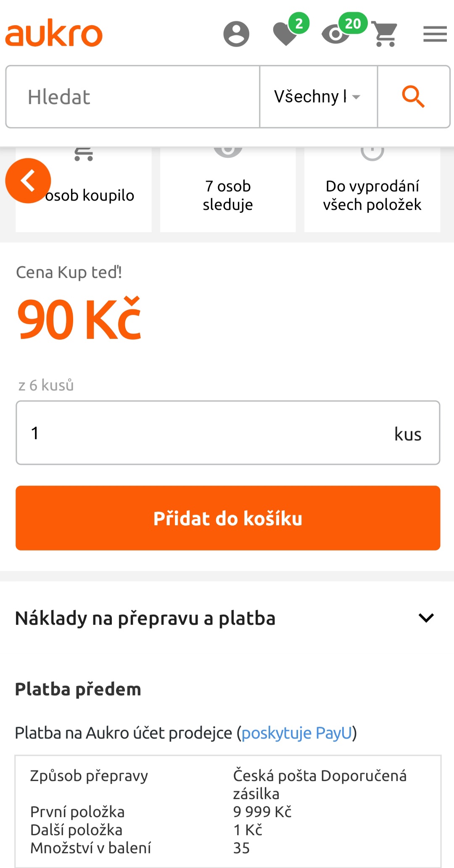Tap the orange back arrow button
This screenshot has height=868, width=454.
coord(28,181)
